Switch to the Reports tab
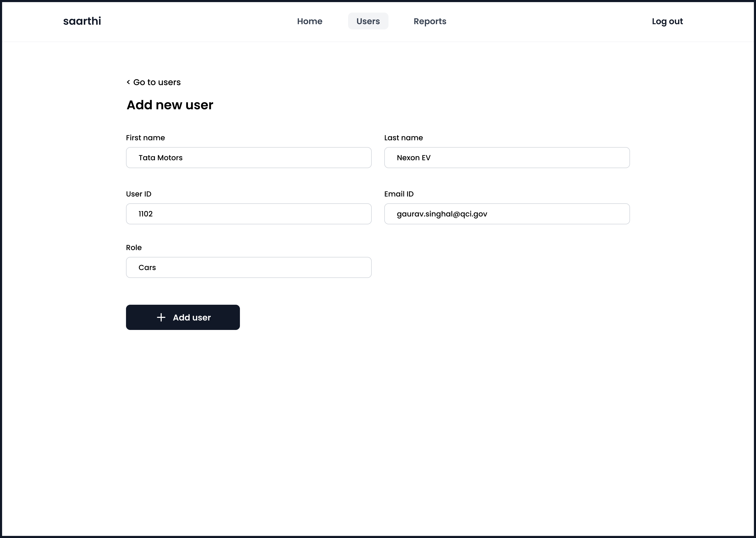This screenshot has height=538, width=756. (x=430, y=21)
